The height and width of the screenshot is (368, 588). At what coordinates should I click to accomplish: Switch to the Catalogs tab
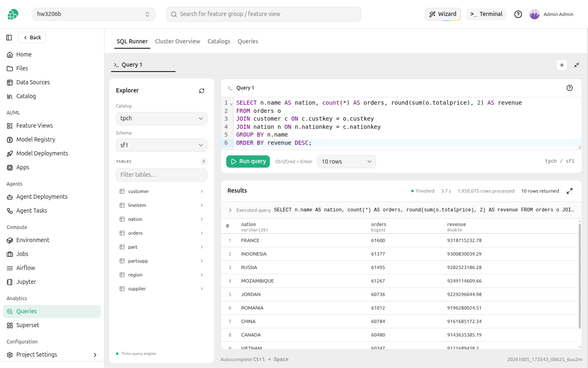[x=219, y=41]
